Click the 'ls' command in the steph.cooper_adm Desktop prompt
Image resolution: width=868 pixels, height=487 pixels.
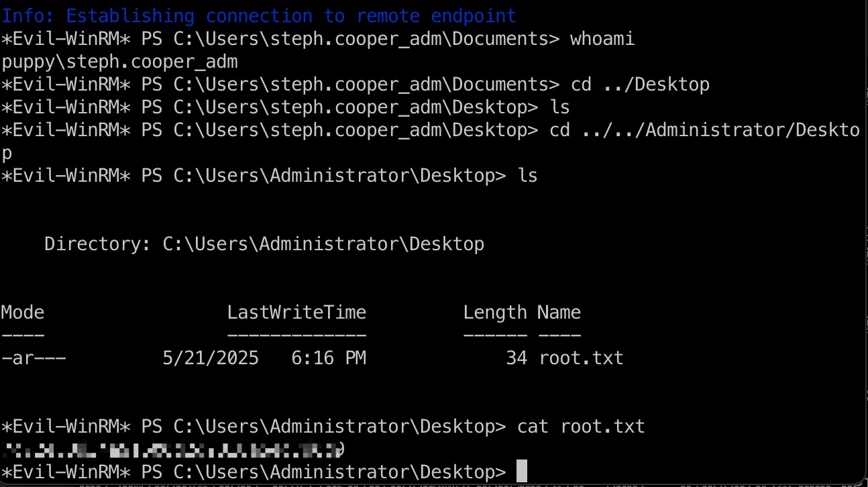(559, 107)
